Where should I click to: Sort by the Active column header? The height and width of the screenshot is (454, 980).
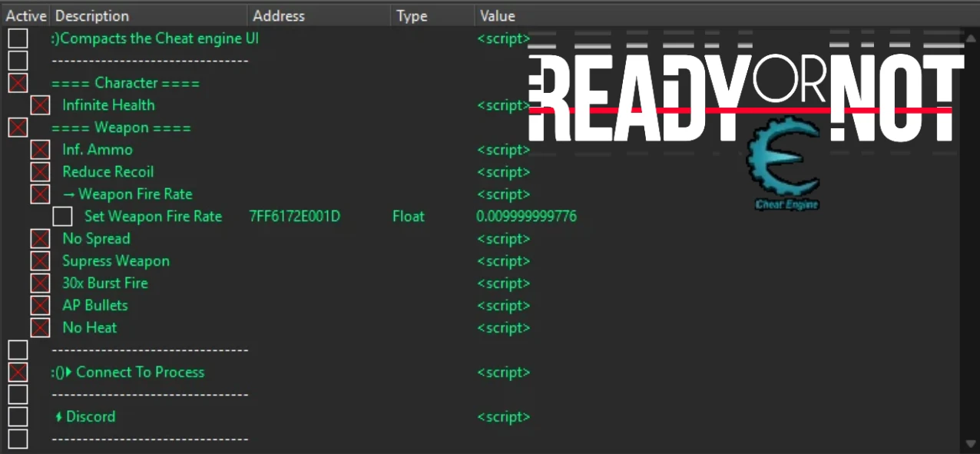click(x=26, y=15)
